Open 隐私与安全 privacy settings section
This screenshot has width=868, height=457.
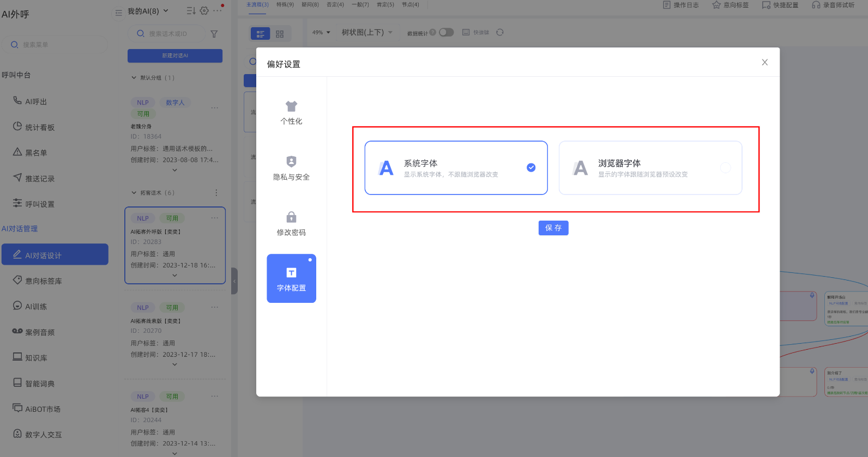(291, 168)
